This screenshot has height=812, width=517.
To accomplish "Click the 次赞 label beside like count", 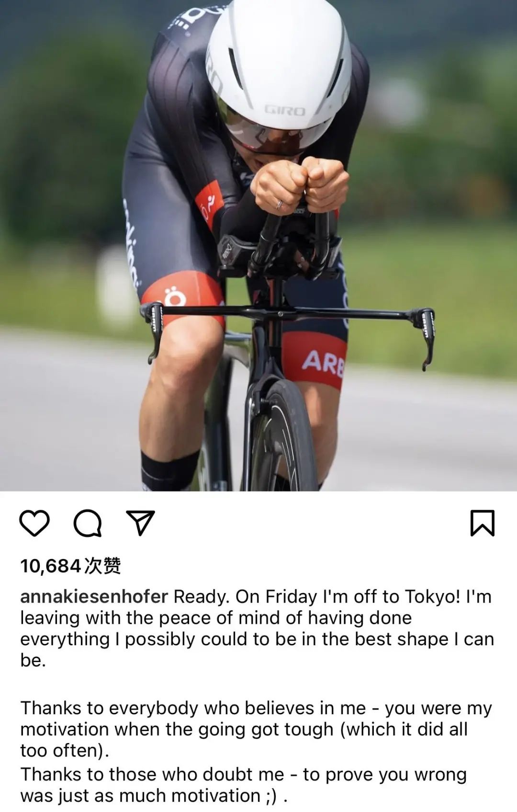I will (x=102, y=566).
